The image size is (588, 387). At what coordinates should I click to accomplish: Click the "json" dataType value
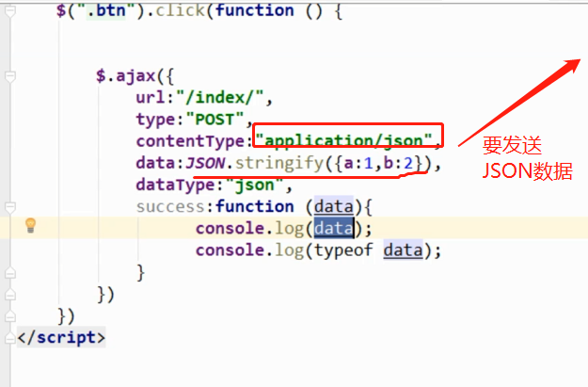pyautogui.click(x=255, y=185)
